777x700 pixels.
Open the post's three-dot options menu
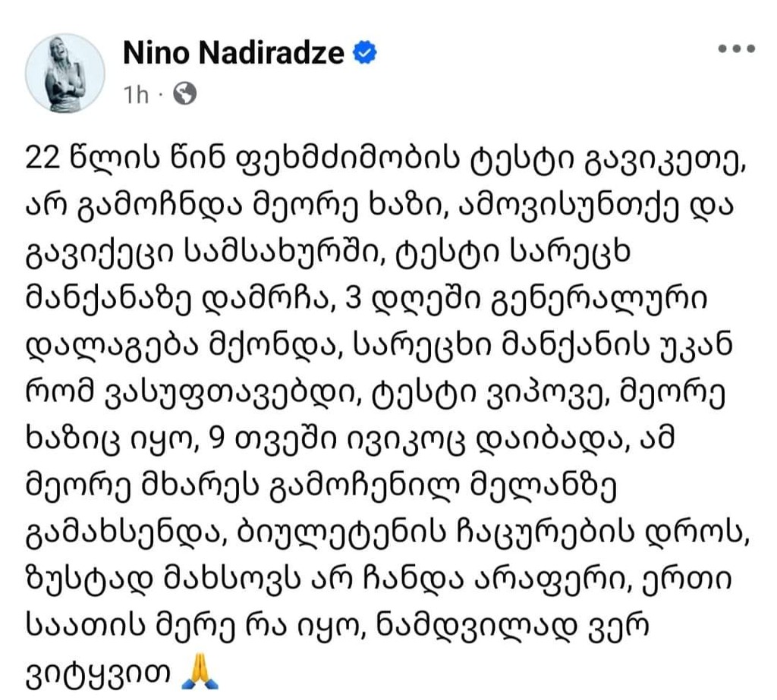tap(735, 49)
